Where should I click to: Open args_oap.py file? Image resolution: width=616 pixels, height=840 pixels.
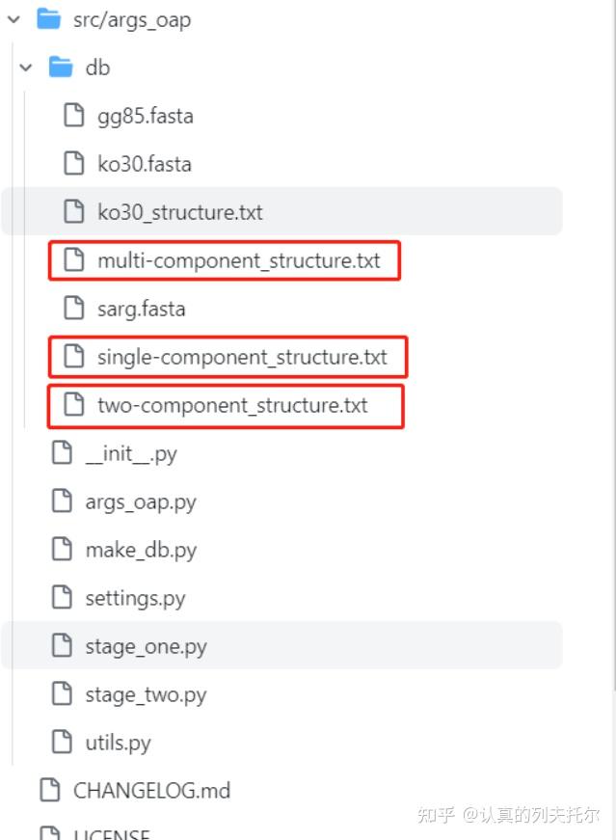click(x=141, y=501)
